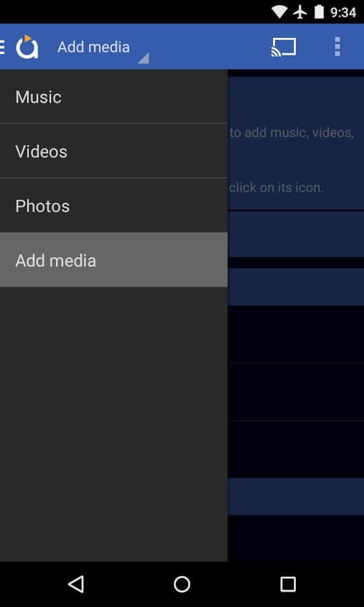Select Videos in the drawer
This screenshot has height=607, width=364.
coord(114,151)
